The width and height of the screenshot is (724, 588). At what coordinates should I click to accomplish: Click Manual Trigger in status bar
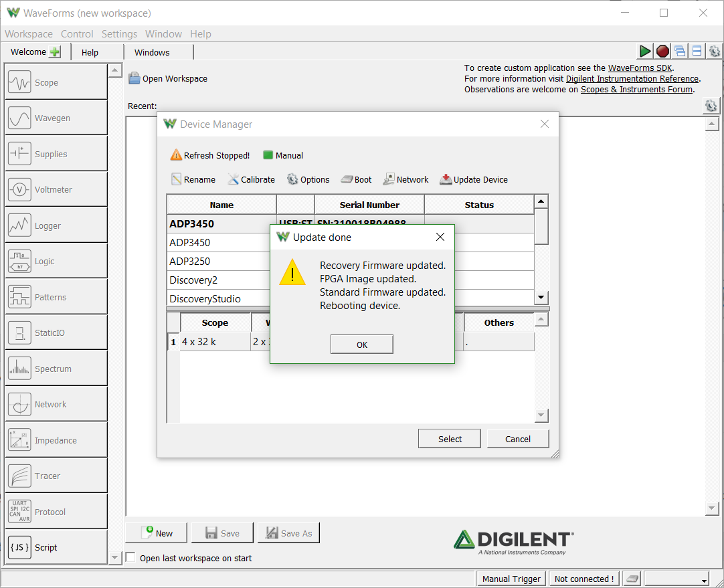[511, 579]
